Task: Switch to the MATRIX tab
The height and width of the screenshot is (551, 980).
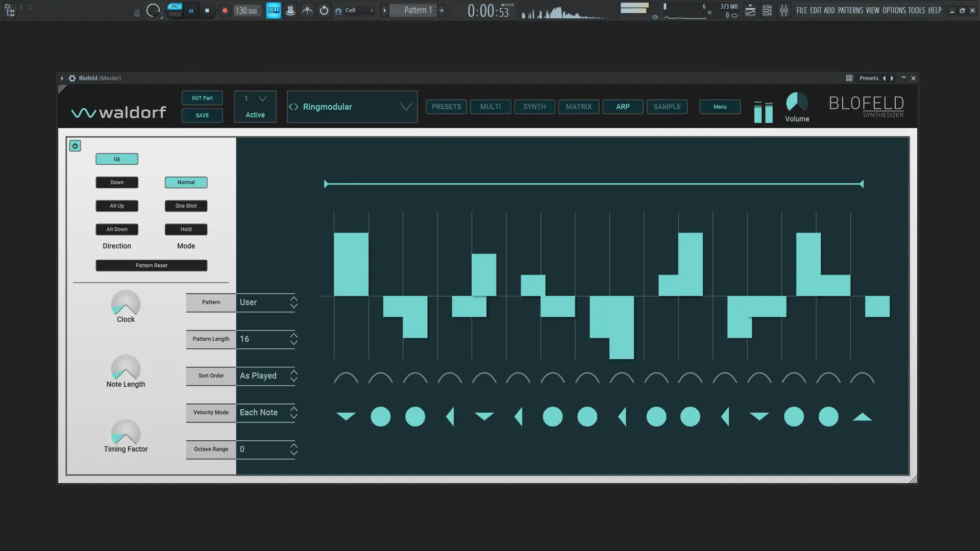Action: coord(578,107)
